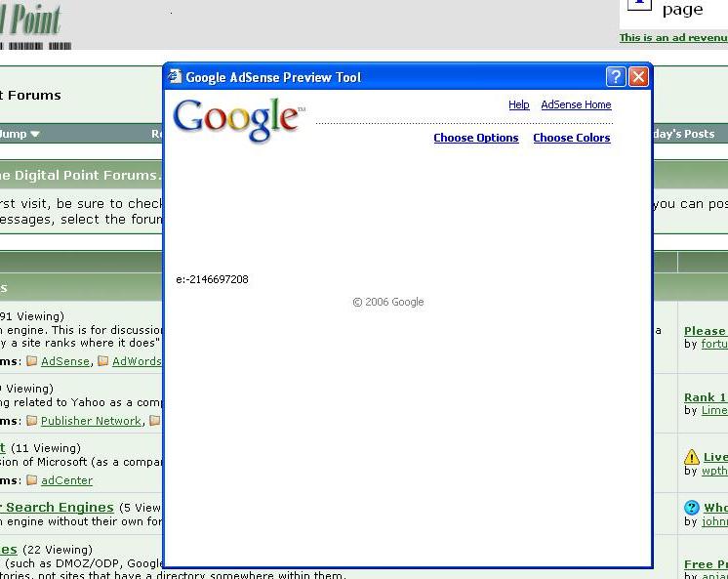This screenshot has height=579, width=728.
Task: Select the error text e:-2146697208
Action: point(212,279)
